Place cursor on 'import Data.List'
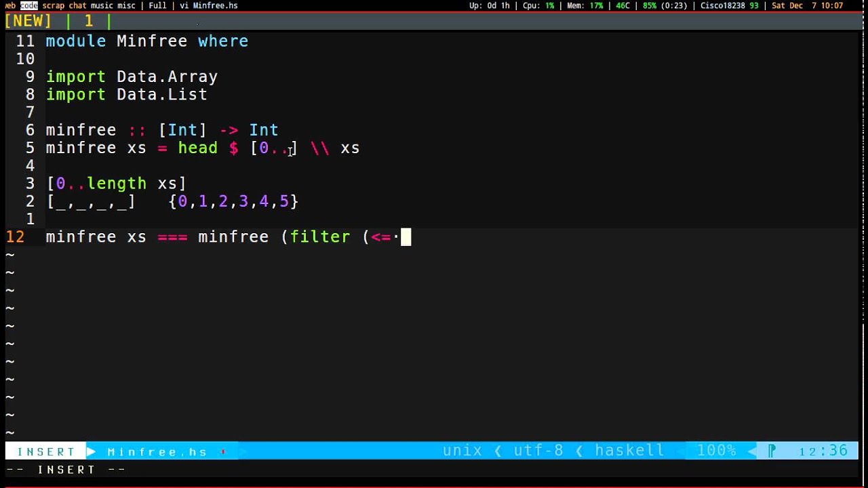Image resolution: width=868 pixels, height=488 pixels. pyautogui.click(x=126, y=94)
